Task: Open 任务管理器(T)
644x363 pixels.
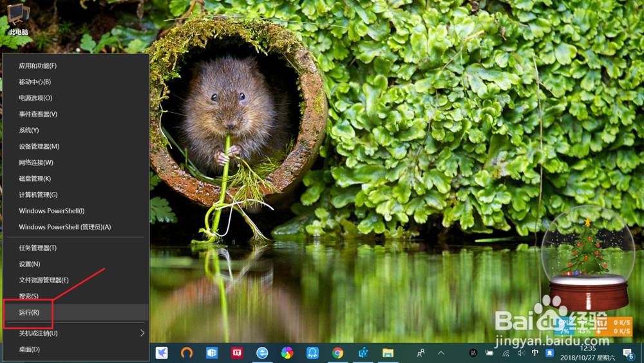Action: coord(76,248)
